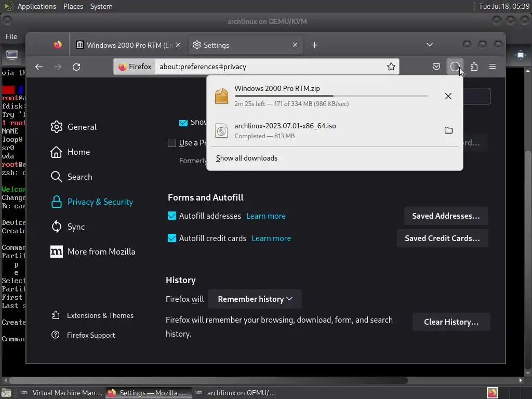Expand the Remember history dropdown

tap(255, 299)
